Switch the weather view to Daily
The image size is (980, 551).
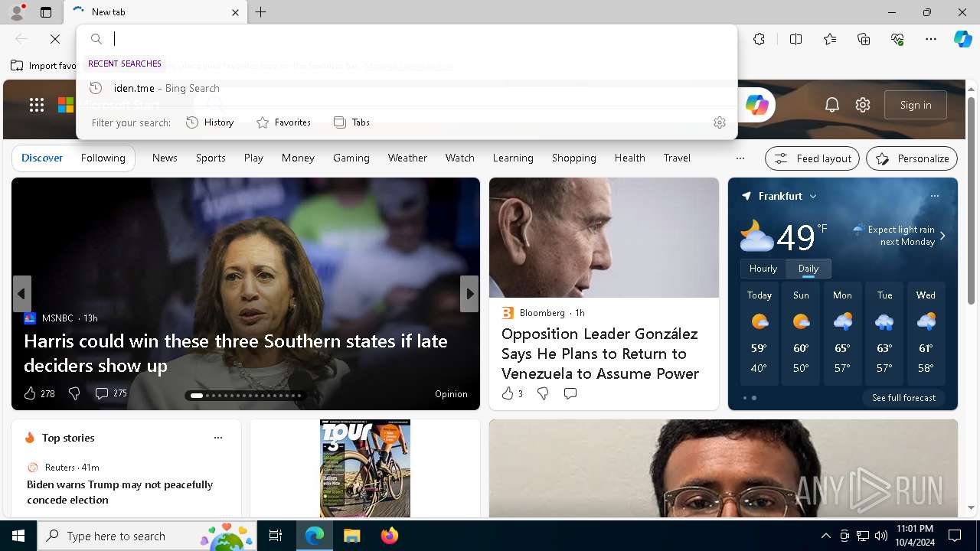(808, 269)
